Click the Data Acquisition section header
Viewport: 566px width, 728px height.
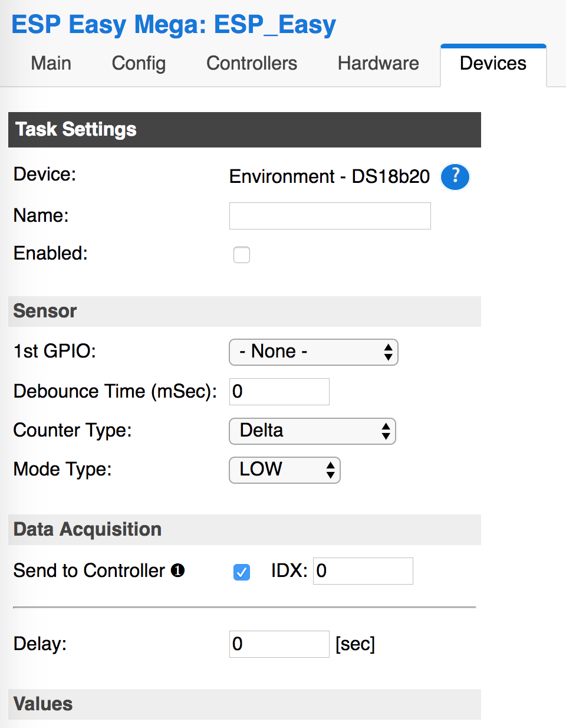pos(87,529)
